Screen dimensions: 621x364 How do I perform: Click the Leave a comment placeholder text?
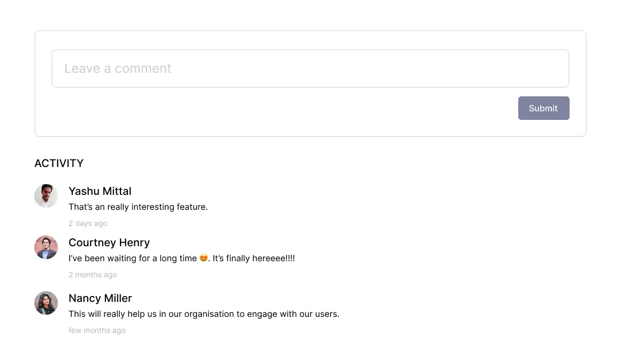pyautogui.click(x=117, y=69)
